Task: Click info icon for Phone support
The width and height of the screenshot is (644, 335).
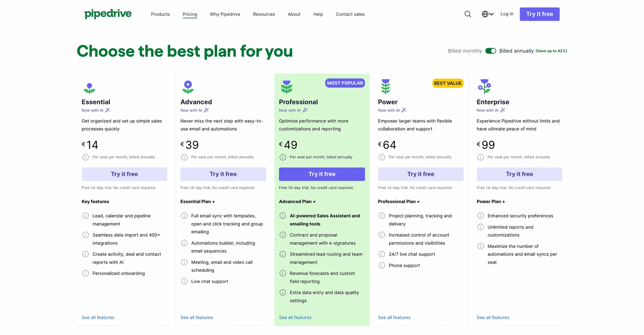Action: coord(382,266)
